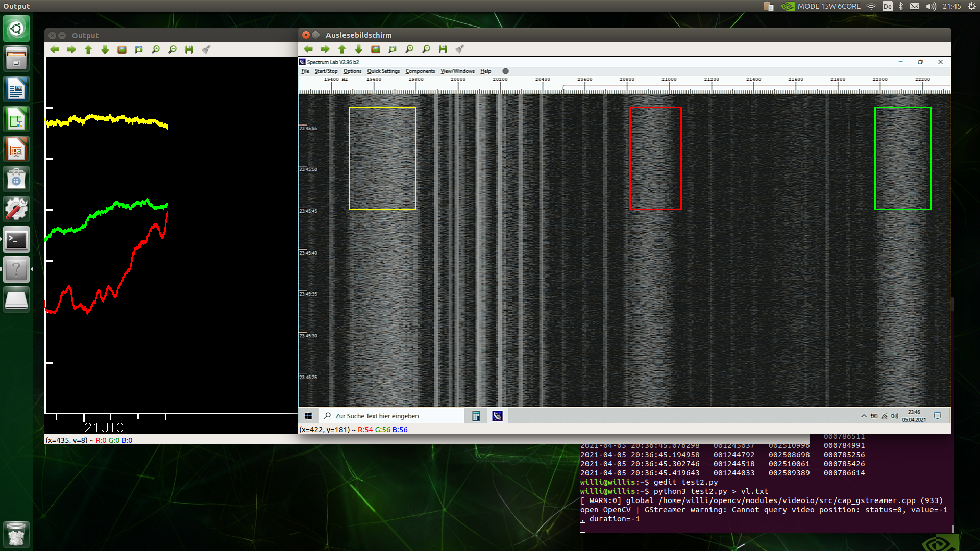Open the Help icon in the dock
Image resolution: width=980 pixels, height=551 pixels.
pyautogui.click(x=16, y=269)
